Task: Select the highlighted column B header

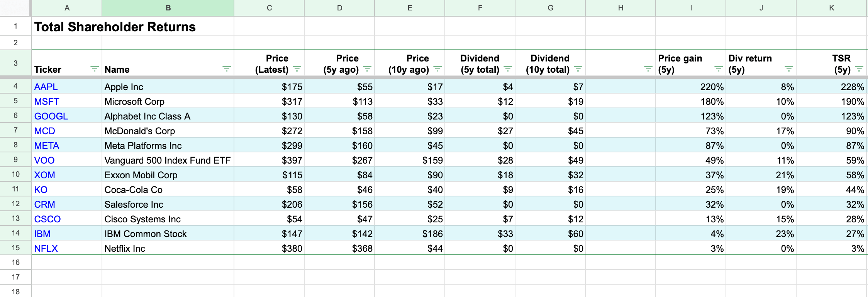Action: [168, 8]
